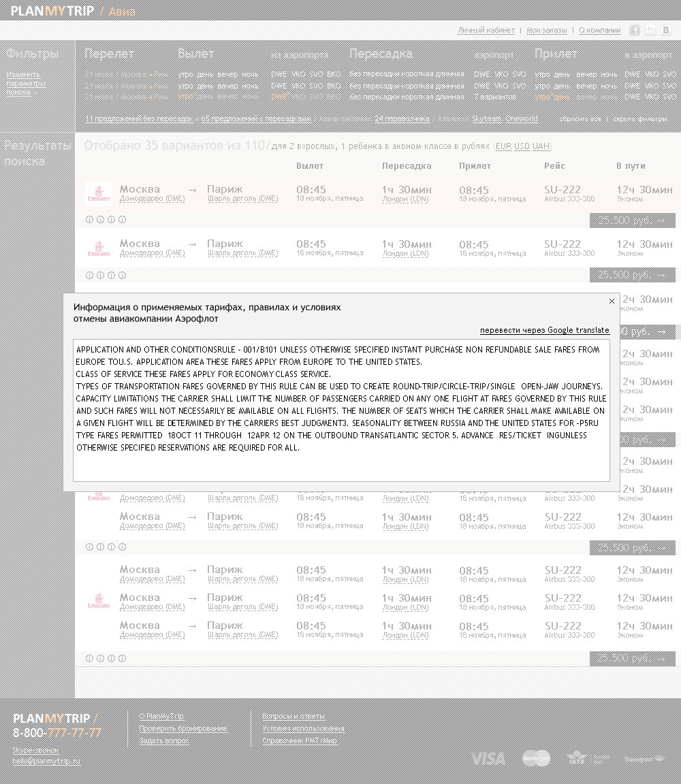Switch currency to USD
The height and width of the screenshot is (784, 681).
[x=522, y=146]
